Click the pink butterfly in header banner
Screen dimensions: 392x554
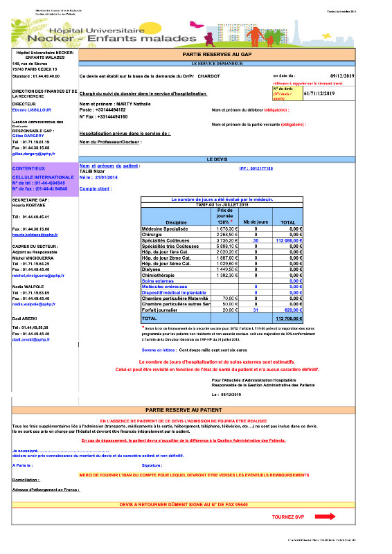pos(197,24)
